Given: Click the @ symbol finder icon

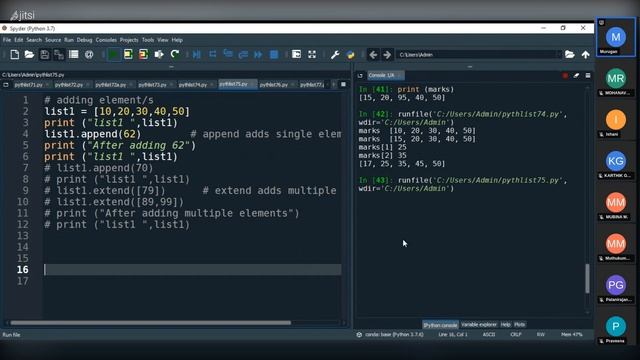Looking at the screenshot, I should (89, 54).
